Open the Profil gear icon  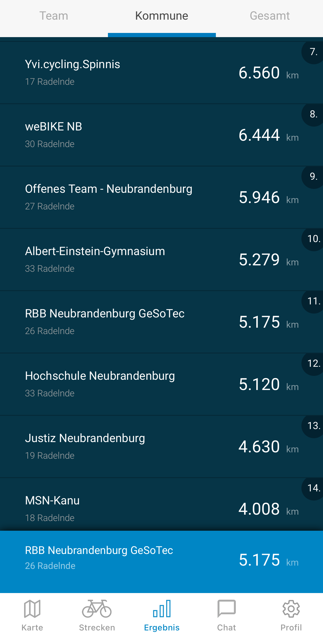[x=291, y=609]
